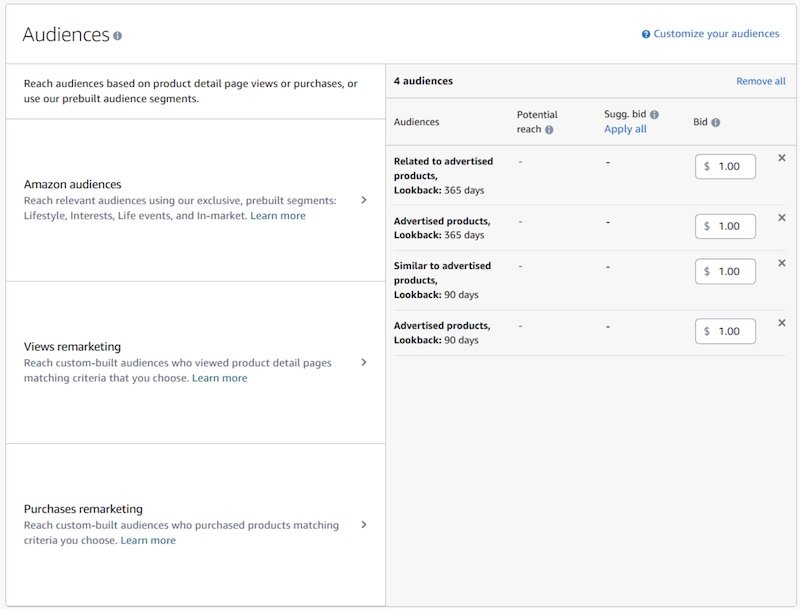Viewport: 800px width, 609px height.
Task: Edit bid for Similar to advertised products audience
Action: click(725, 272)
